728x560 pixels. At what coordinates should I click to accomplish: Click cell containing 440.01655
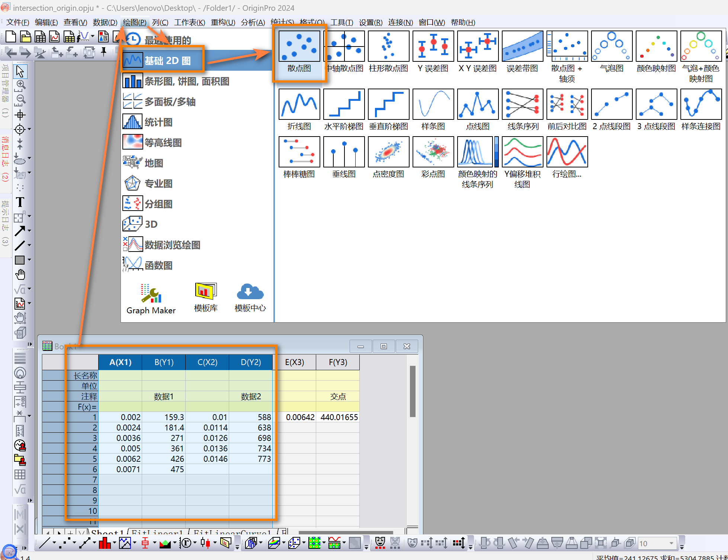click(x=338, y=417)
